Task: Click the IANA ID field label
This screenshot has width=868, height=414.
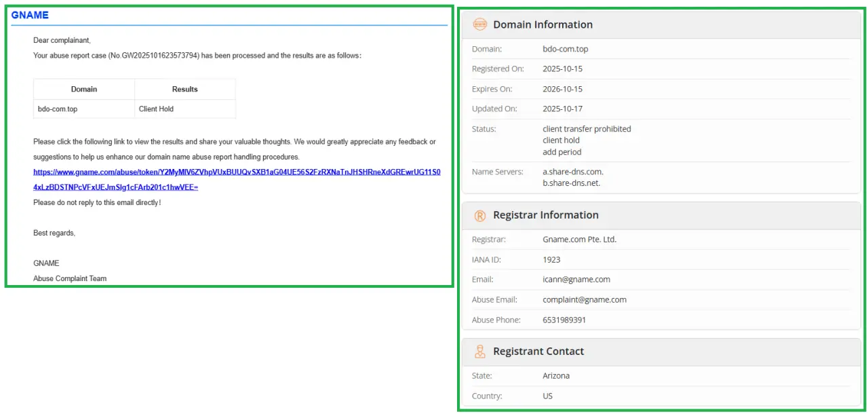Action: click(x=488, y=260)
